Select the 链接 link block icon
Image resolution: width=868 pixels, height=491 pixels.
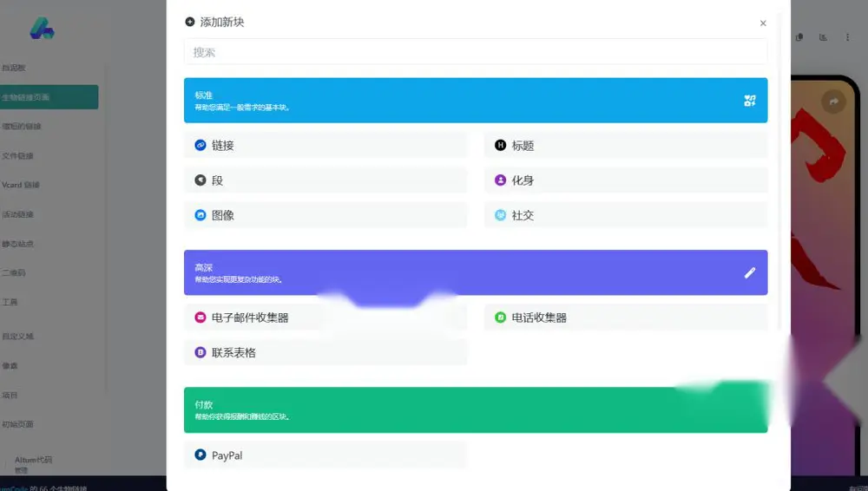click(201, 145)
